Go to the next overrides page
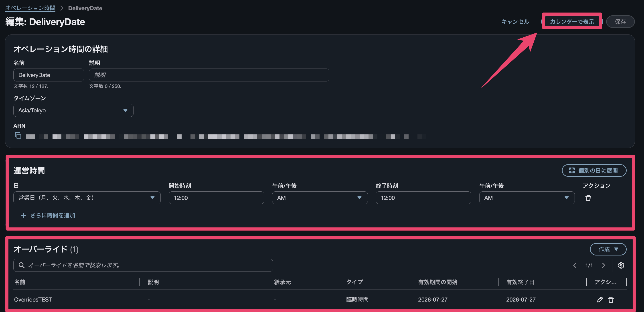Screen dimensions: 644x312 coord(603,265)
